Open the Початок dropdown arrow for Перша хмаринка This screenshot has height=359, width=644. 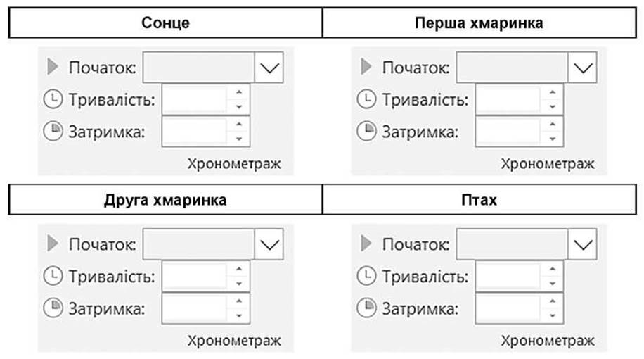pos(582,68)
